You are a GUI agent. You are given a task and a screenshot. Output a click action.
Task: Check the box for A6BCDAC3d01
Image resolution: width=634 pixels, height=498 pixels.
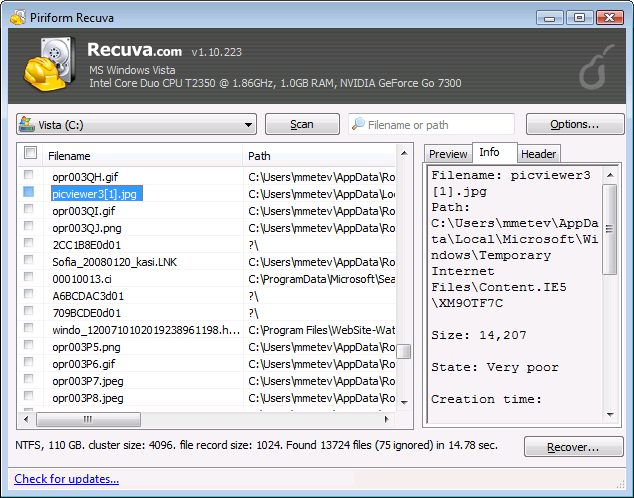pyautogui.click(x=28, y=293)
